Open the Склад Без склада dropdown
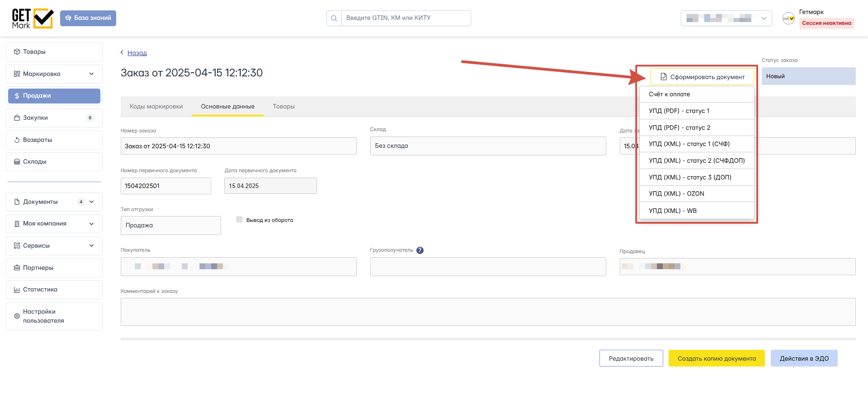868x409 pixels. pyautogui.click(x=488, y=146)
